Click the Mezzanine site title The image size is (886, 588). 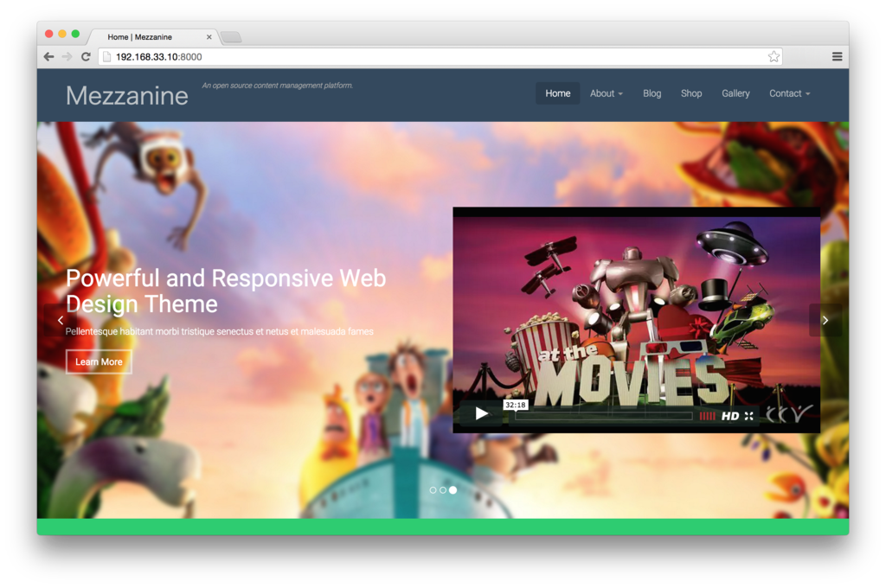[126, 95]
